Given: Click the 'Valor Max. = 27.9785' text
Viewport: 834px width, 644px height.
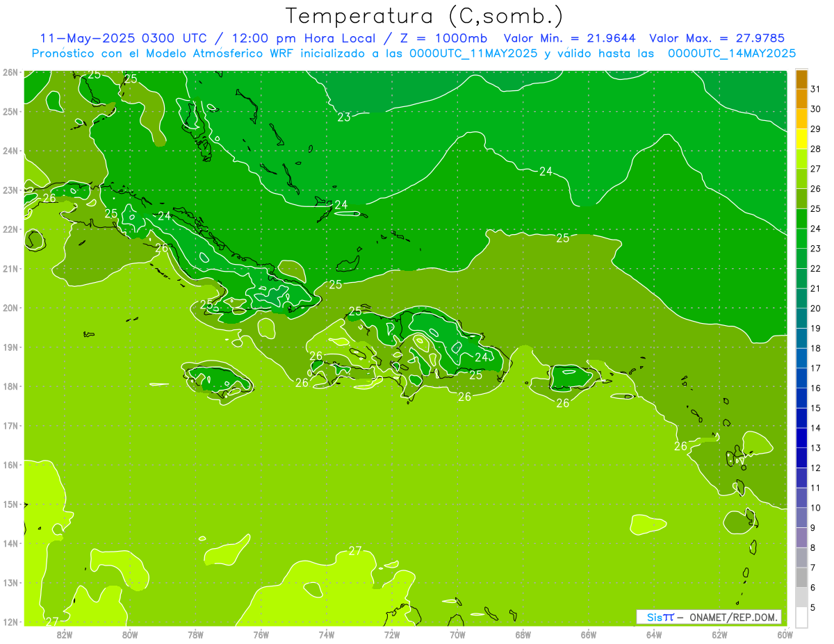Looking at the screenshot, I should pos(717,38).
